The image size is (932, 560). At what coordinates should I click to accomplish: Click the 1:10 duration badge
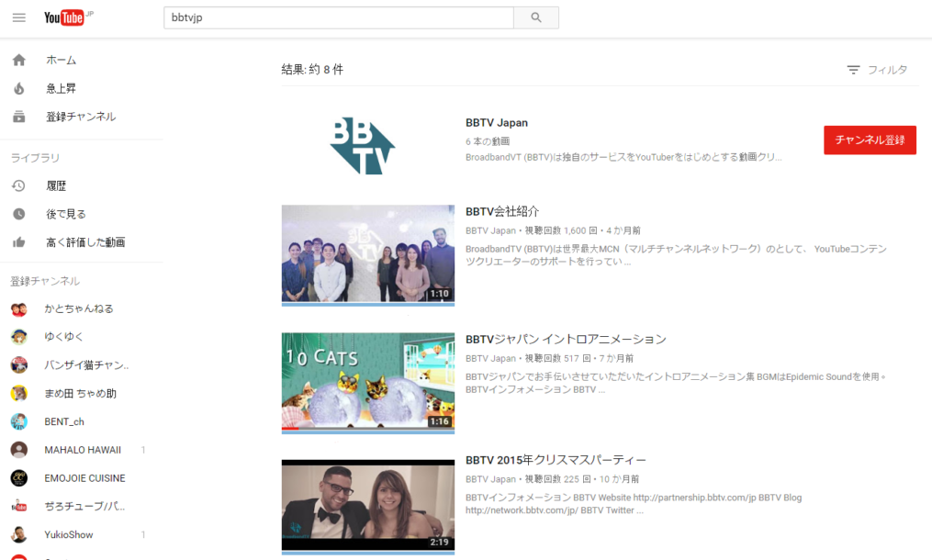coord(440,294)
